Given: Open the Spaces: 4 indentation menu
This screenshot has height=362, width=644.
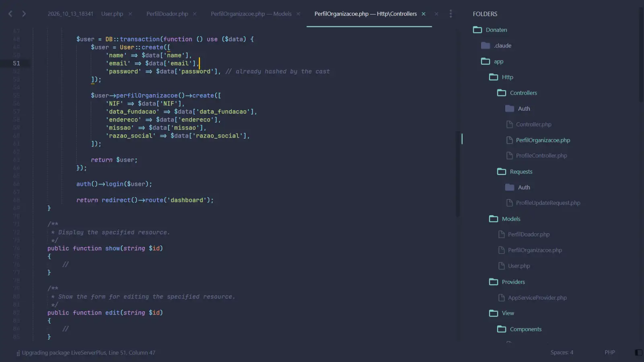Looking at the screenshot, I should click(562, 352).
